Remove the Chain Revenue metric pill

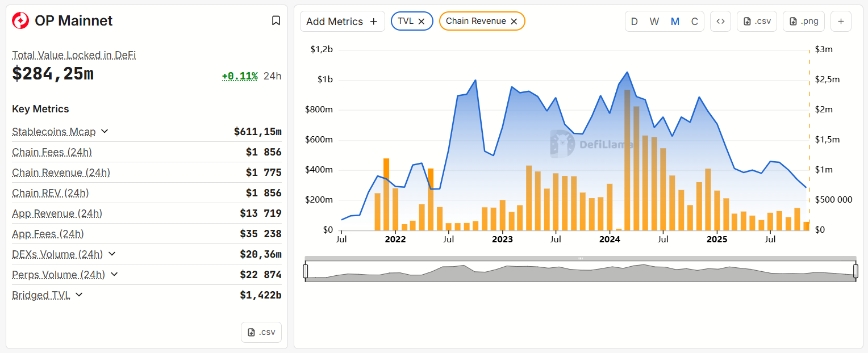tap(514, 20)
